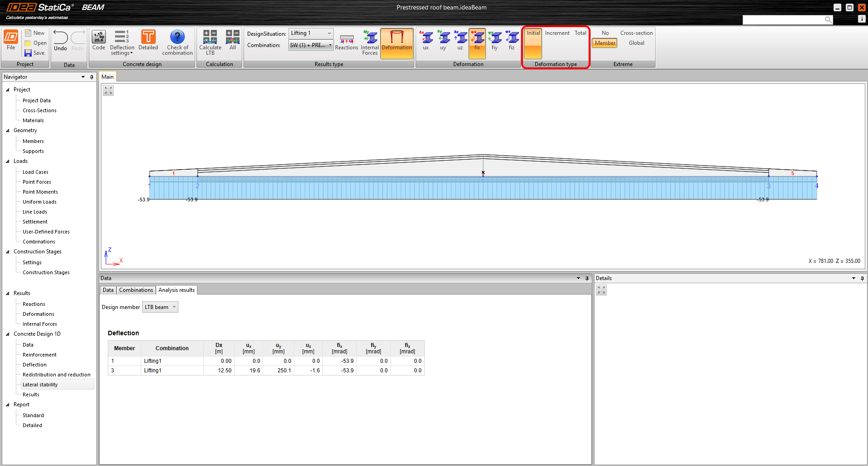Collapse the Concrete Design 1D tree node
Image resolution: width=868 pixels, height=466 pixels.
point(8,334)
